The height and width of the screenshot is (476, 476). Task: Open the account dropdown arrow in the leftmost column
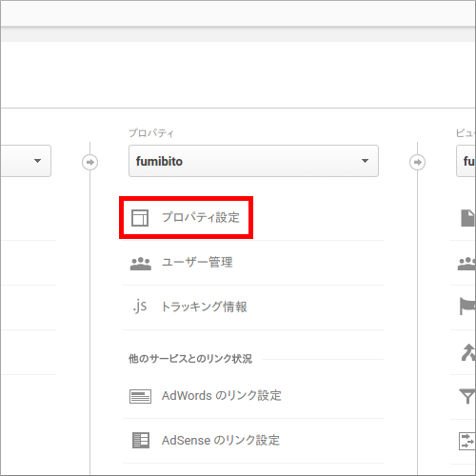tap(37, 161)
